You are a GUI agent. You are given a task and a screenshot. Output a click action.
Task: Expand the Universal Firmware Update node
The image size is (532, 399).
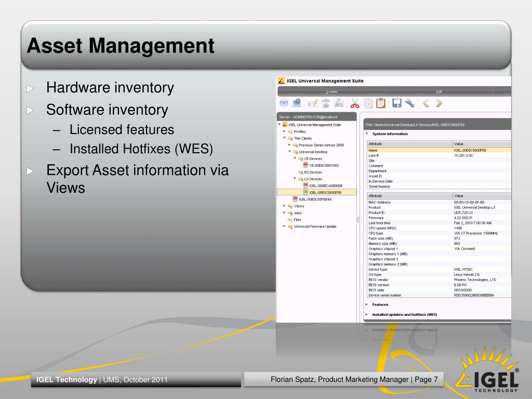click(284, 227)
